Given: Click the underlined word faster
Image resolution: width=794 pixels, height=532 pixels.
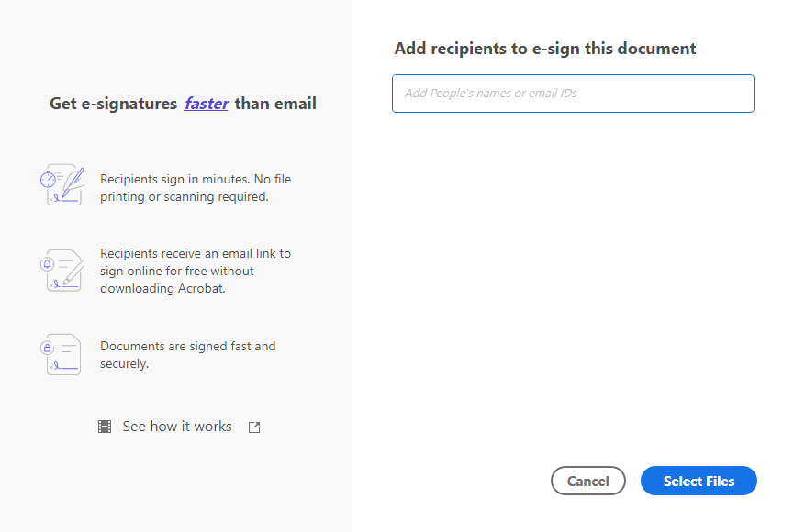Looking at the screenshot, I should (x=207, y=104).
